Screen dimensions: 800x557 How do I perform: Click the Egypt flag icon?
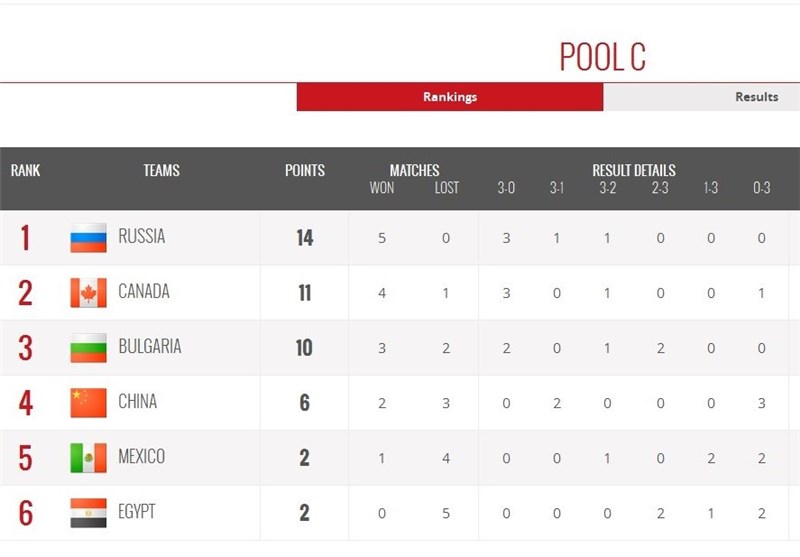[x=88, y=513]
